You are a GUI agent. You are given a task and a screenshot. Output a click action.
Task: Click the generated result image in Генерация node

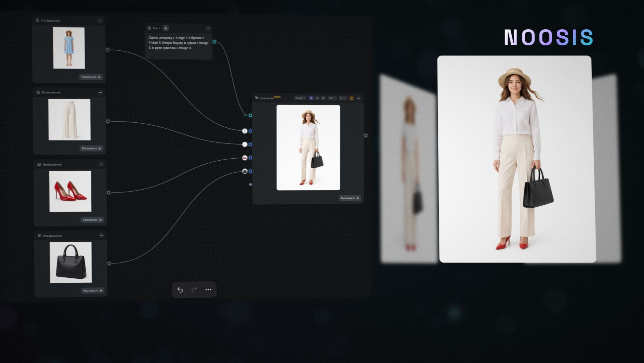(308, 148)
